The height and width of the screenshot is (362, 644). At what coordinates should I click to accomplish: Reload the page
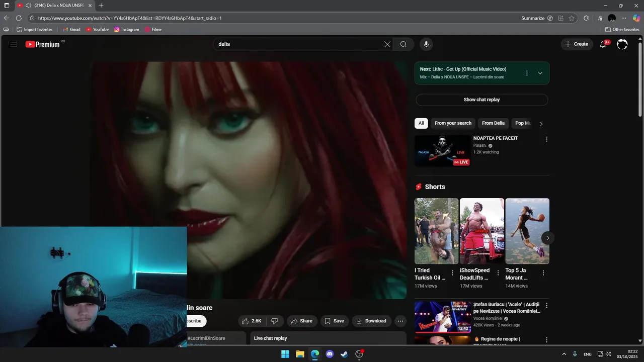[x=19, y=18]
